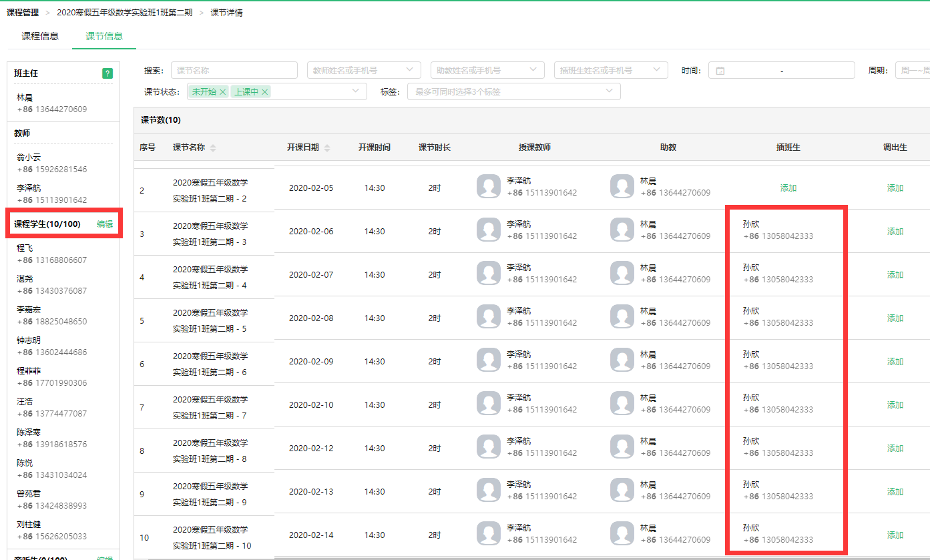Remove the 上课中 status tag
The width and height of the screenshot is (930, 560).
265,92
